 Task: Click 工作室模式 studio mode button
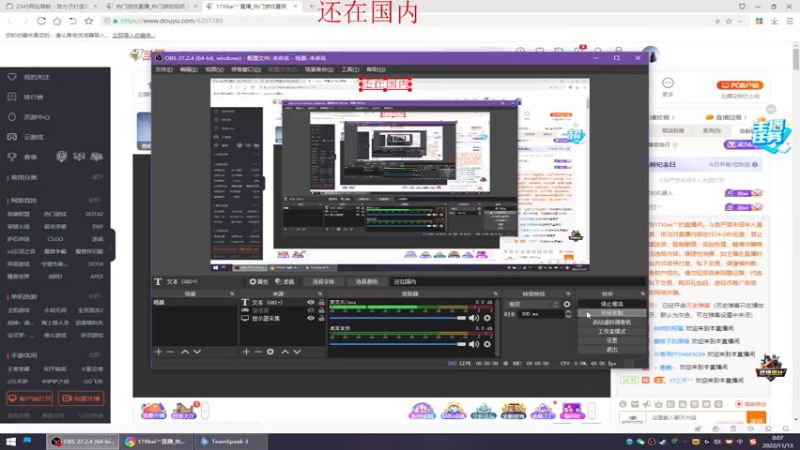(612, 332)
